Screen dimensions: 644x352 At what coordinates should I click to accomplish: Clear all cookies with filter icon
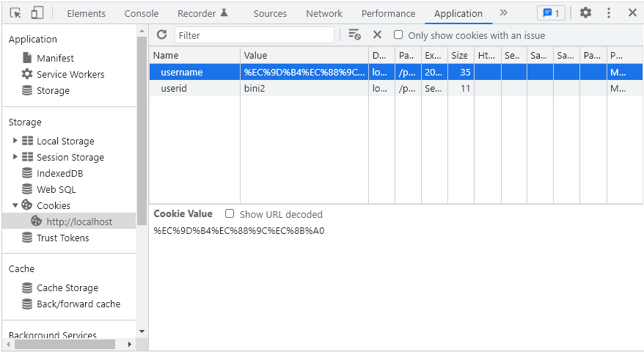(354, 34)
